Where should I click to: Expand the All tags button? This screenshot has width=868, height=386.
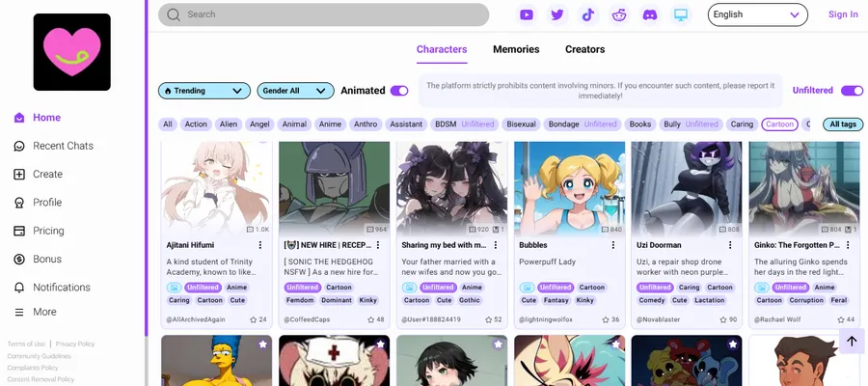click(843, 124)
